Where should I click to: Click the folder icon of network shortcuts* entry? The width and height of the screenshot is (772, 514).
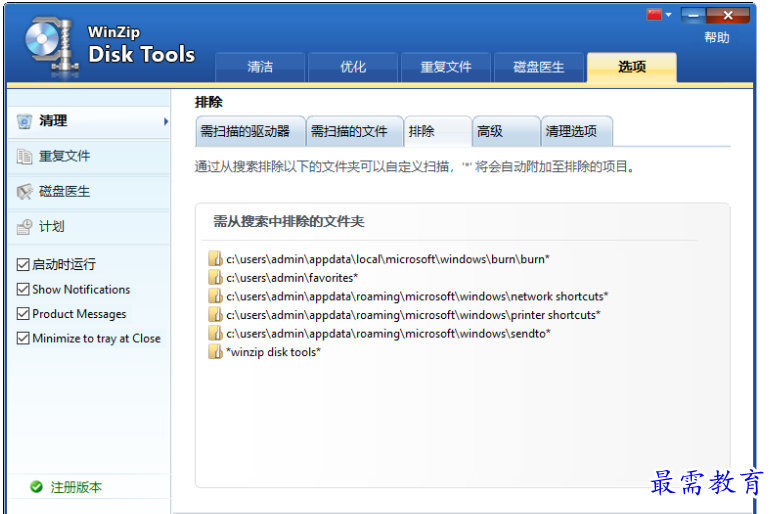(x=215, y=296)
